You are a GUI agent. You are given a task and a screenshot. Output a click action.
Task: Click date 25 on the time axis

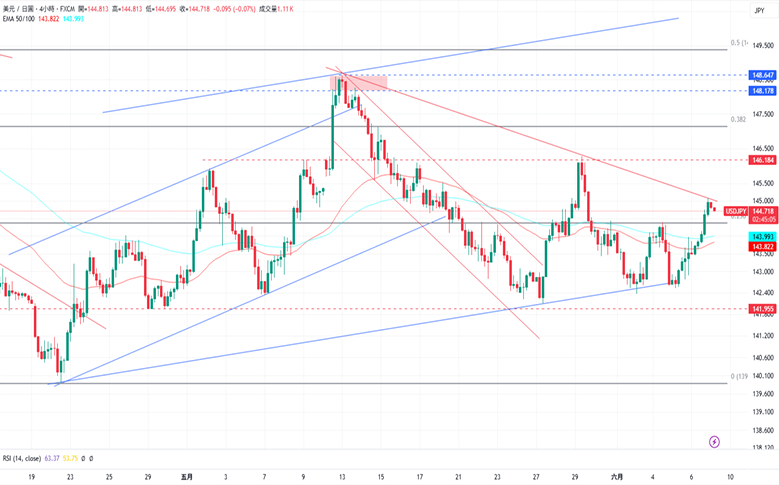[x=109, y=477]
